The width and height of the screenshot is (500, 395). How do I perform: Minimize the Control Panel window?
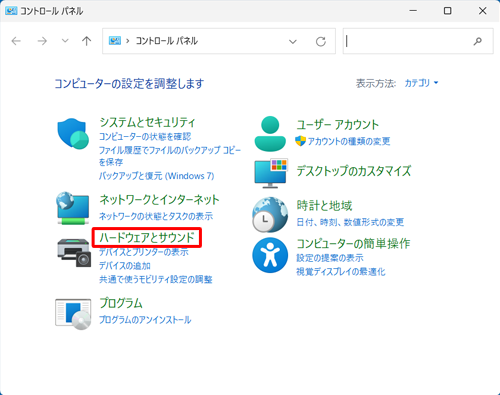tap(413, 11)
